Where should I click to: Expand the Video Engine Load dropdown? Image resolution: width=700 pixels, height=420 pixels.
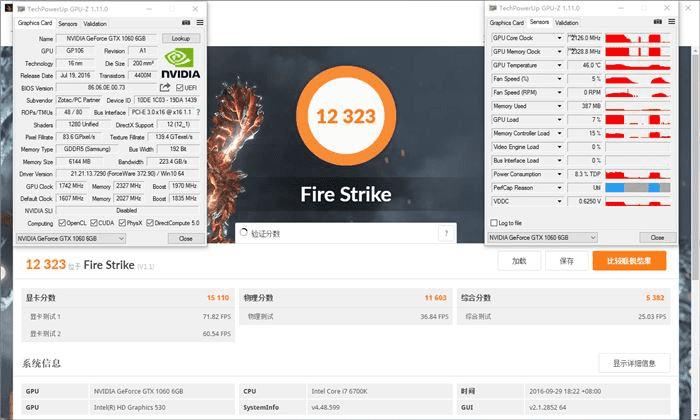click(559, 147)
